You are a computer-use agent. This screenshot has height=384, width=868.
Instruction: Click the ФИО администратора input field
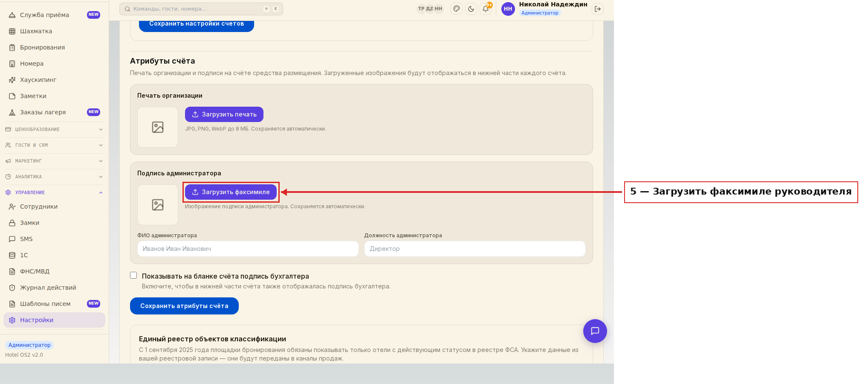pyautogui.click(x=248, y=249)
